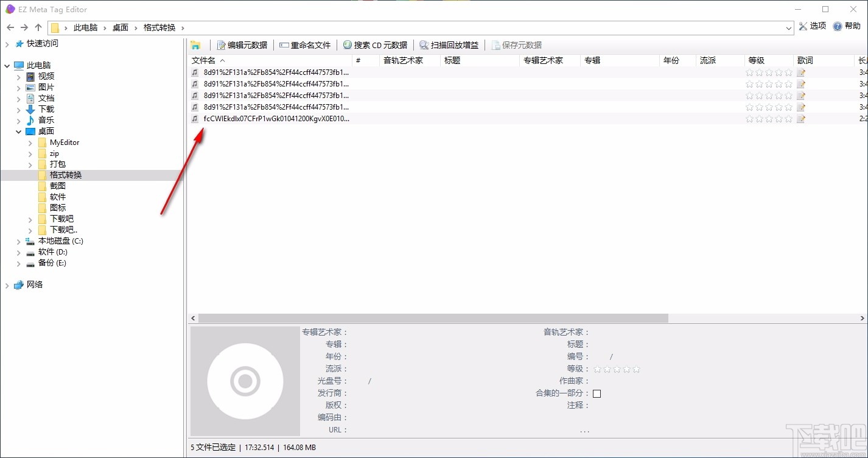Click the up navigation arrow button
The image size is (868, 458).
(38, 27)
